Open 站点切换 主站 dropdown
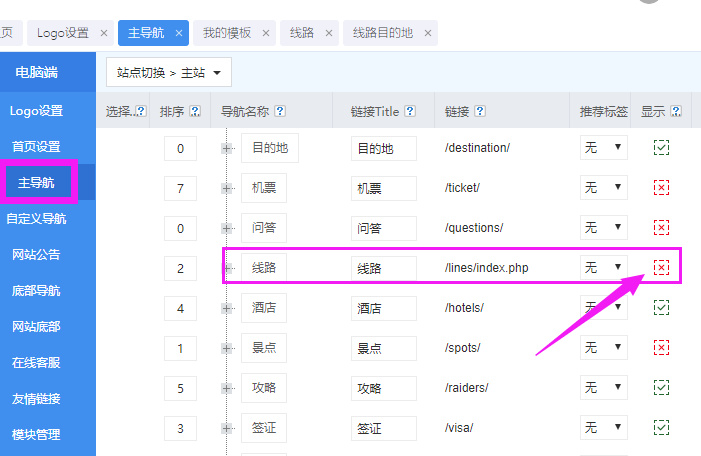Image resolution: width=701 pixels, height=456 pixels. point(169,72)
